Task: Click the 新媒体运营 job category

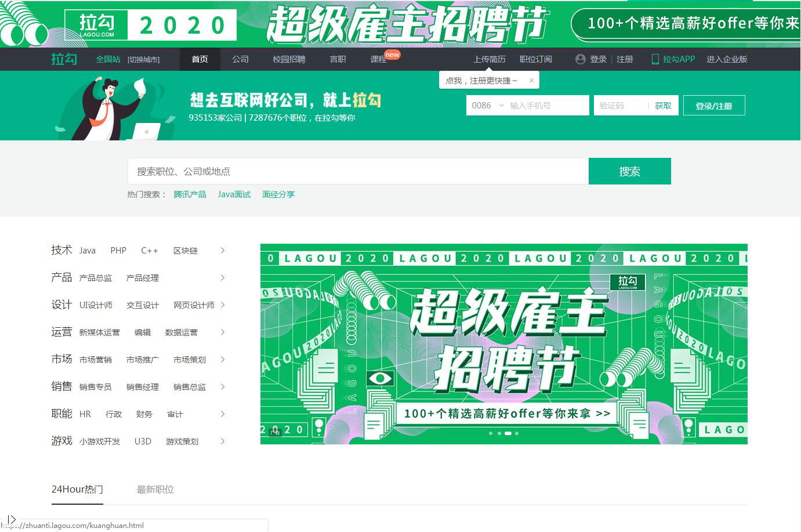Action: 100,332
